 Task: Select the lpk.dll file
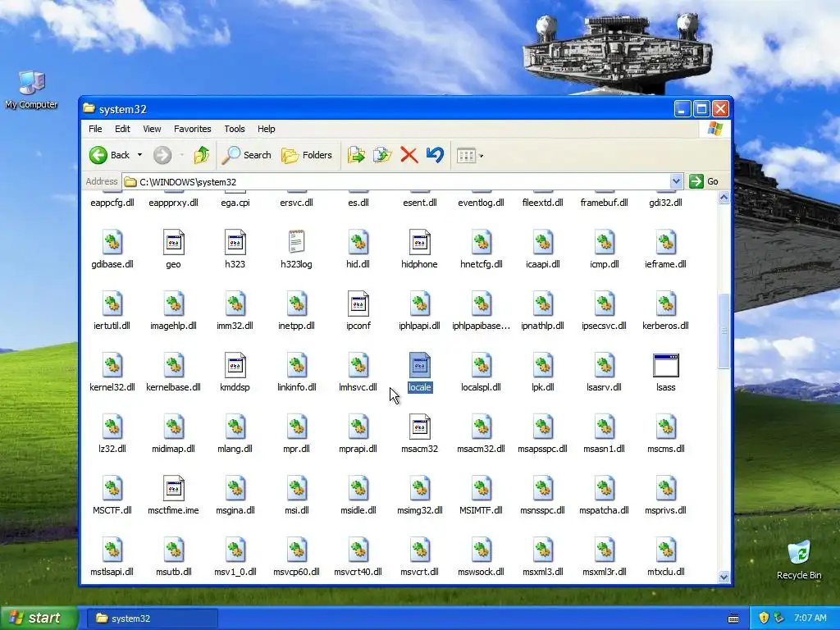[543, 373]
